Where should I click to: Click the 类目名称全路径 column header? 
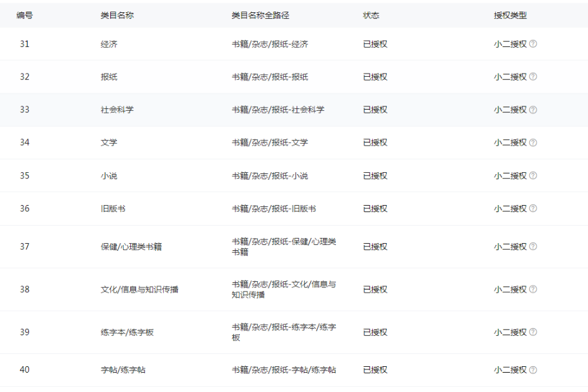point(260,15)
